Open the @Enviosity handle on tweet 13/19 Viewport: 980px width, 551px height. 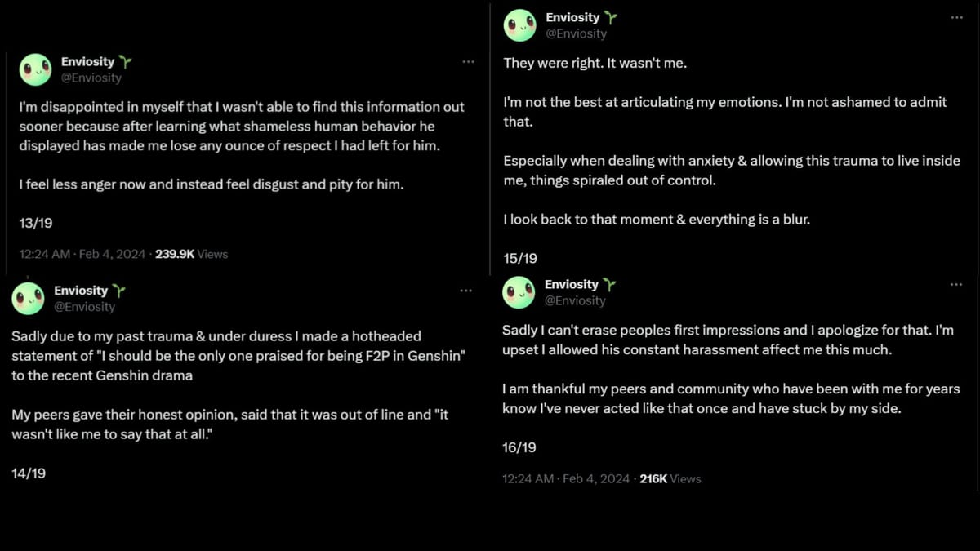(93, 78)
